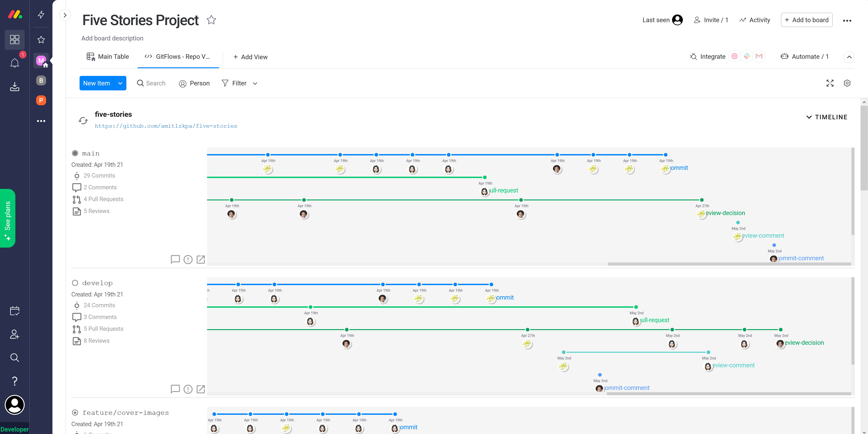Open the New Item dropdown arrow
The height and width of the screenshot is (434, 868).
(120, 83)
